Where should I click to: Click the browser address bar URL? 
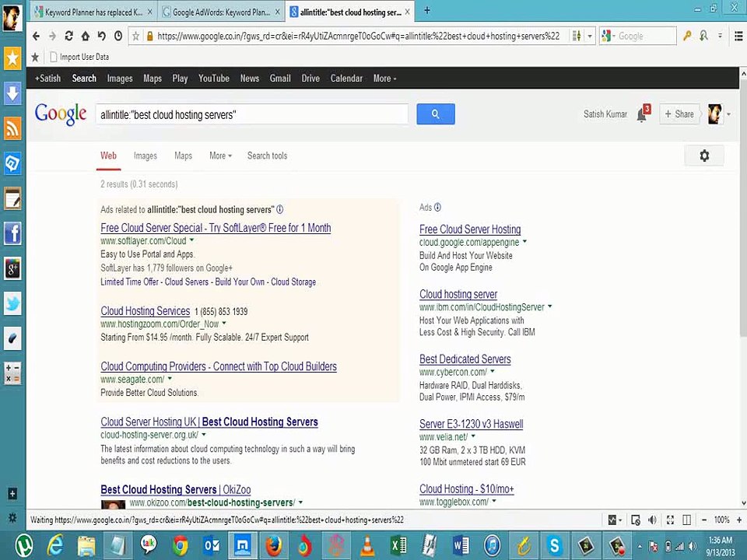click(358, 37)
